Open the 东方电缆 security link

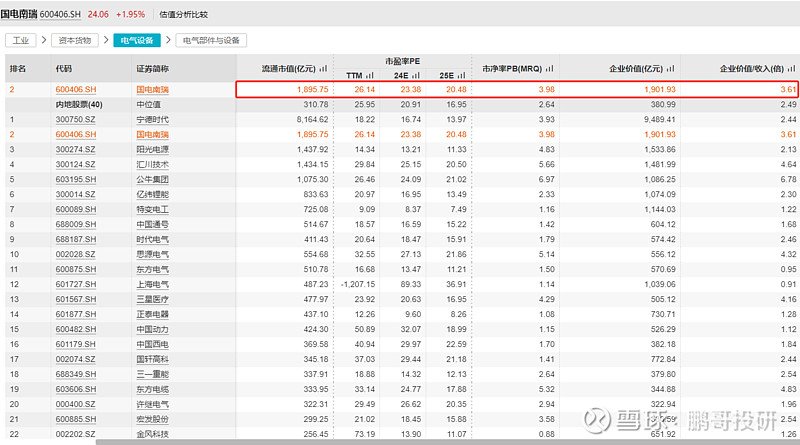(x=153, y=389)
